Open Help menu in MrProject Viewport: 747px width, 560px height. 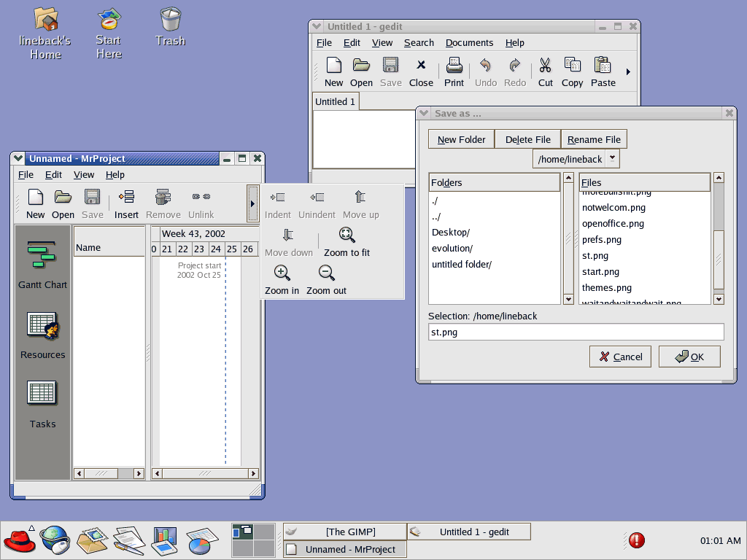115,175
